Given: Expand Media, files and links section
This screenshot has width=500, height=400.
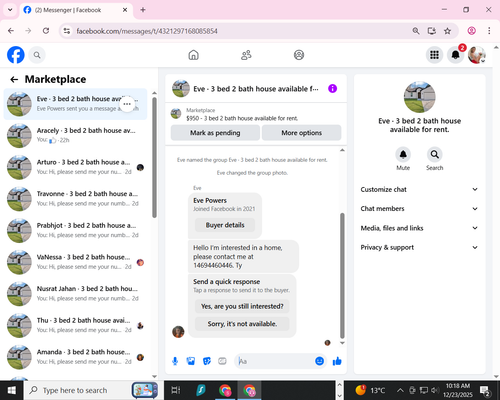Looking at the screenshot, I should coord(419,228).
